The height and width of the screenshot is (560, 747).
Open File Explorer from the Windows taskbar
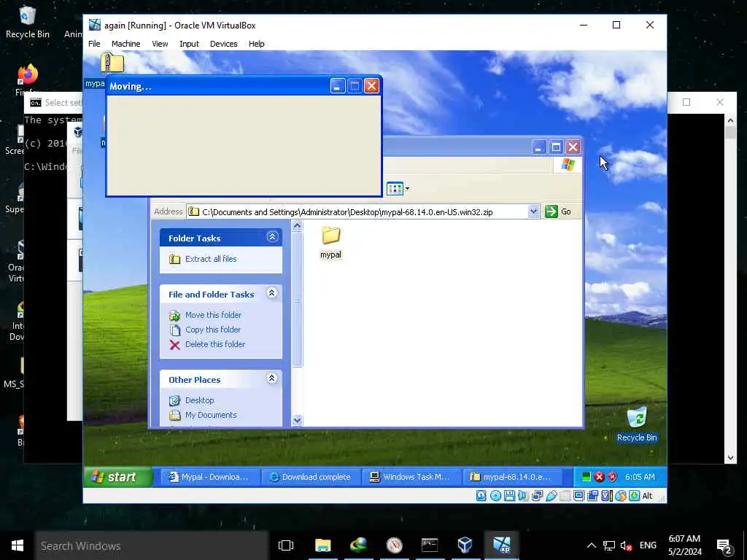[323, 545]
